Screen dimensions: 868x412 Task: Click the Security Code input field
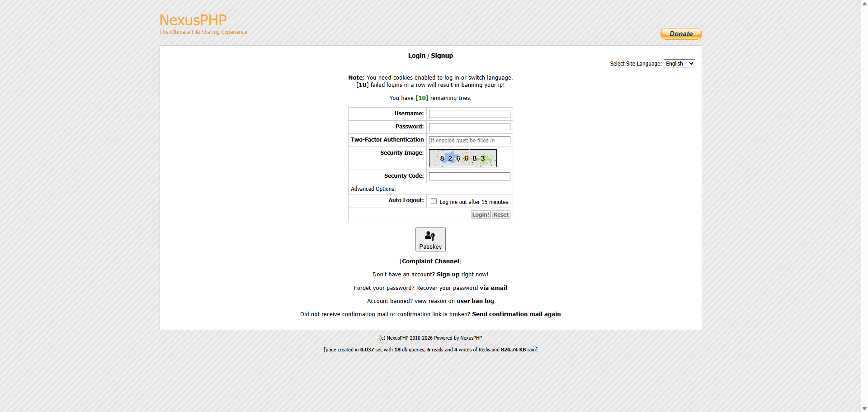coord(469,176)
